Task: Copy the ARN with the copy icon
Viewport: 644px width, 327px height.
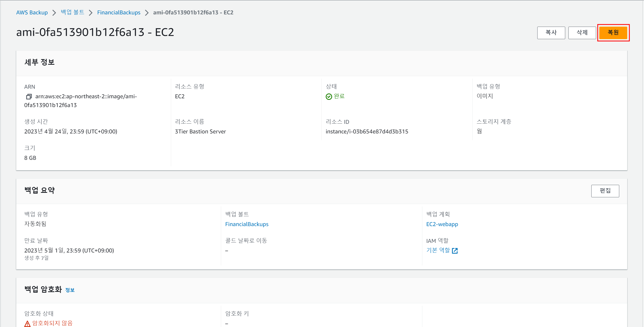Action: point(29,96)
